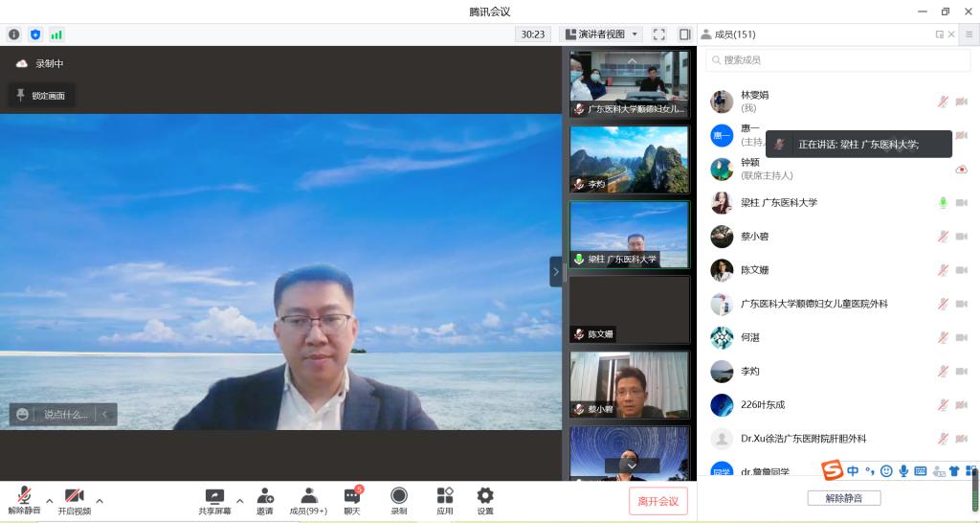Expand audio options arrow beside 解除静音
The image size is (980, 523).
(50, 500)
